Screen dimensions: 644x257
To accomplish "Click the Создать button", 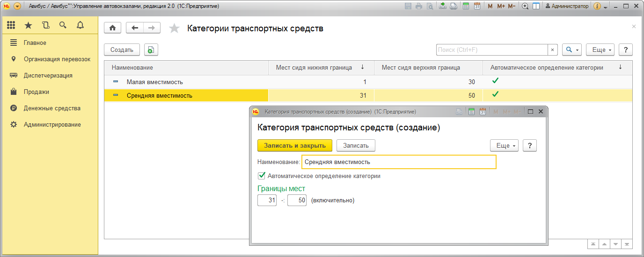I will (x=122, y=50).
